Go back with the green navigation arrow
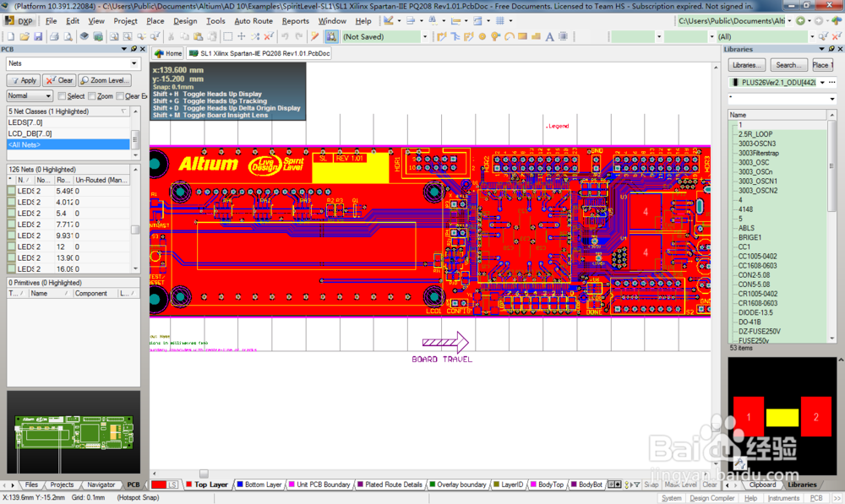Screen dimensions: 845x504 pos(801,21)
